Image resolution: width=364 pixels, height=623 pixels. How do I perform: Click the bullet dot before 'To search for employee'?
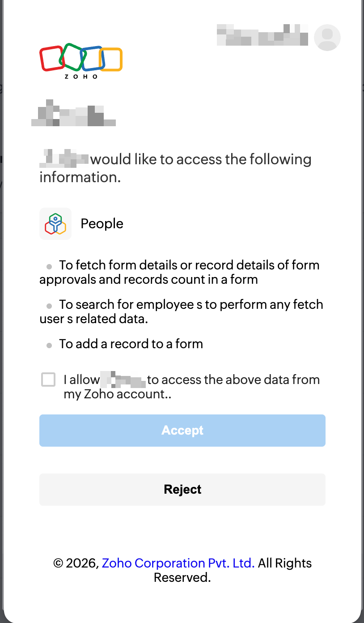(49, 306)
